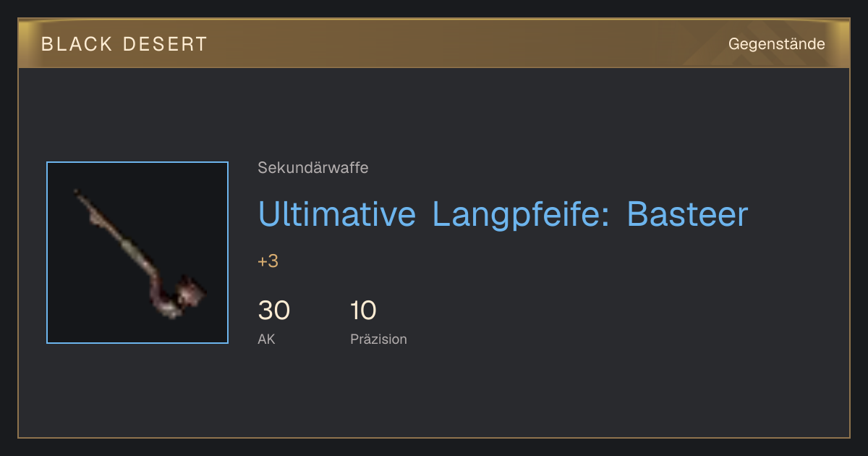Click the Langpfeife item icon thumbnail
Screen dimensions: 868x456
coord(137,253)
